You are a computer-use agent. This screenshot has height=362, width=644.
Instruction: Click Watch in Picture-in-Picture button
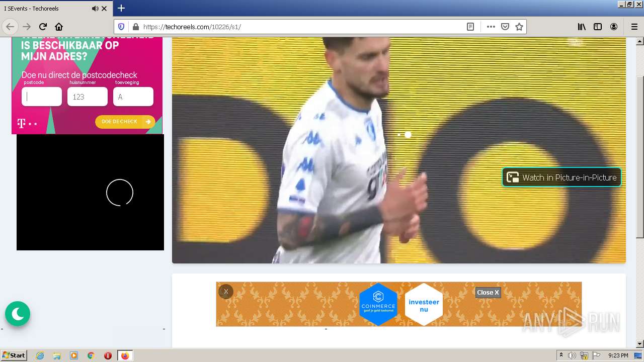561,177
